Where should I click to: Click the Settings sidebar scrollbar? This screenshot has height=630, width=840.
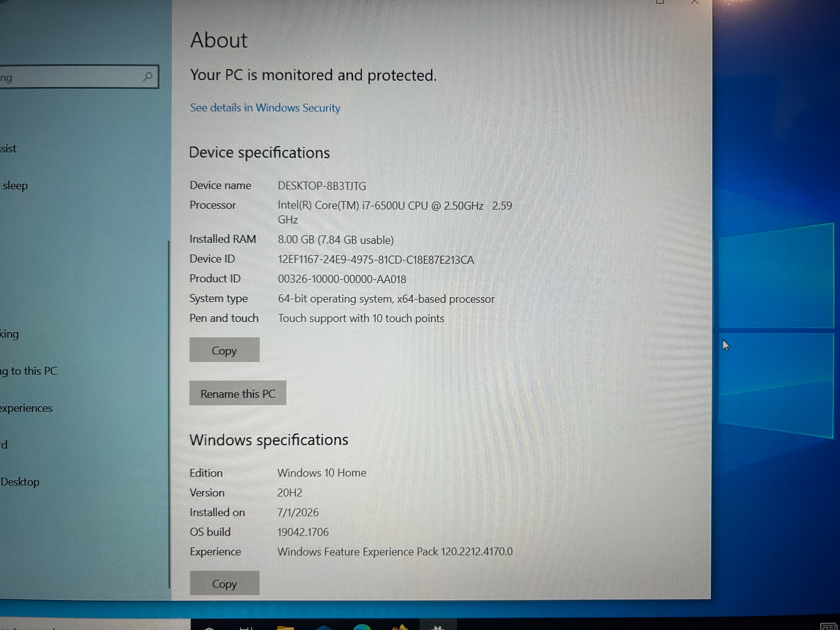(169, 414)
